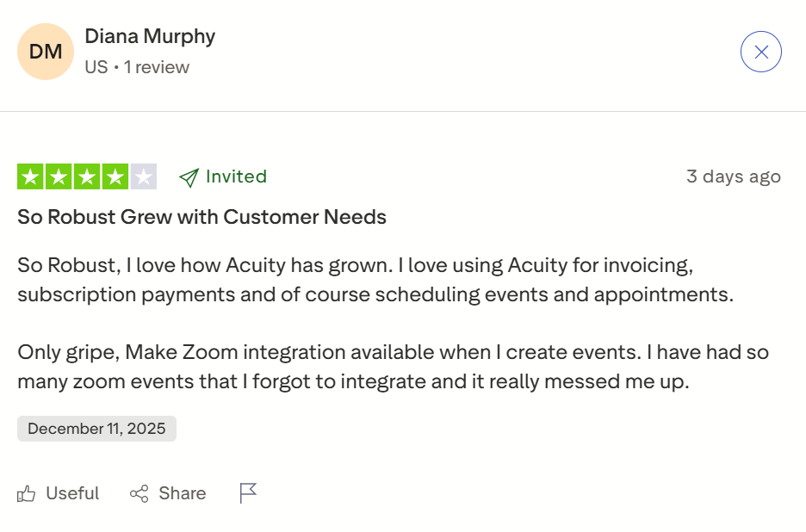Click the third star in the rating
This screenshot has height=532, width=806.
tap(86, 176)
